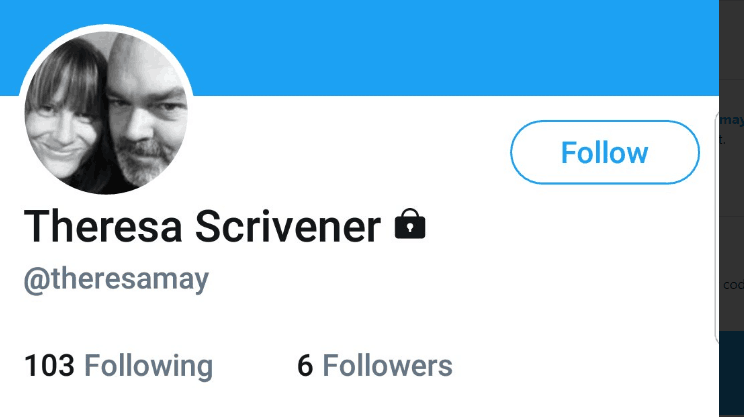Open the 103 Following list
This screenshot has height=417, width=744.
click(x=118, y=366)
